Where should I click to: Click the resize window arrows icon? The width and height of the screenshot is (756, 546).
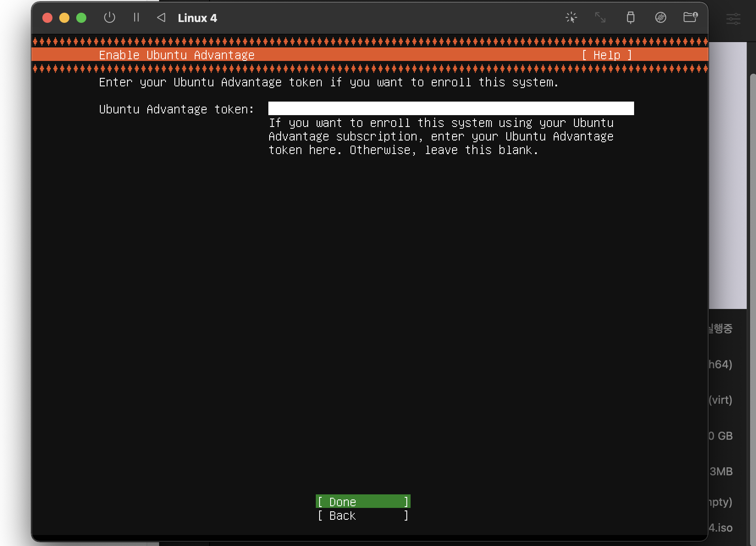click(x=600, y=17)
